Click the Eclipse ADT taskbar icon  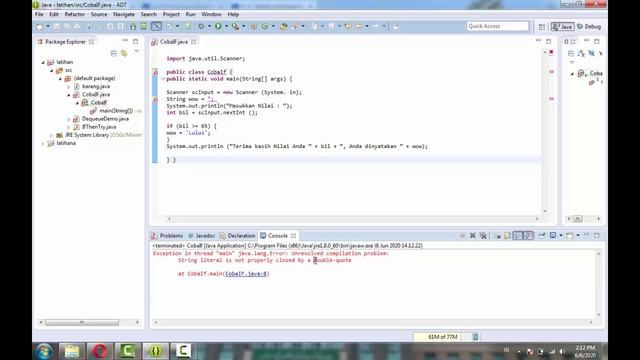click(155, 351)
